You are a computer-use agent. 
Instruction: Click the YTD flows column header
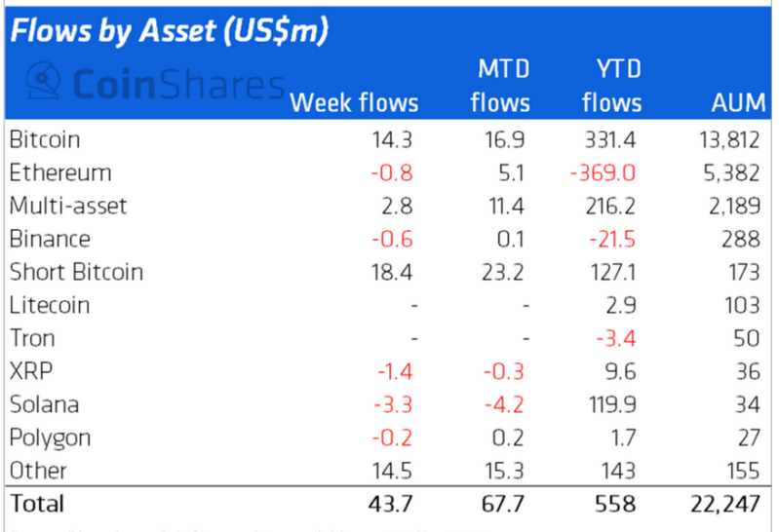pyautogui.click(x=612, y=86)
